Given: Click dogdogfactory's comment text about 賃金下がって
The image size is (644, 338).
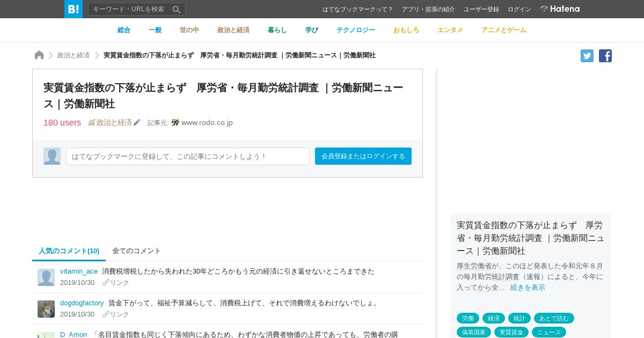Looking at the screenshot, I should 244,303.
